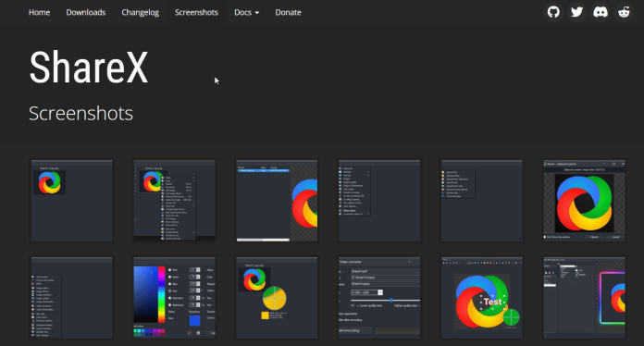Open the Discord icon link
This screenshot has height=346, width=644.
coord(601,12)
